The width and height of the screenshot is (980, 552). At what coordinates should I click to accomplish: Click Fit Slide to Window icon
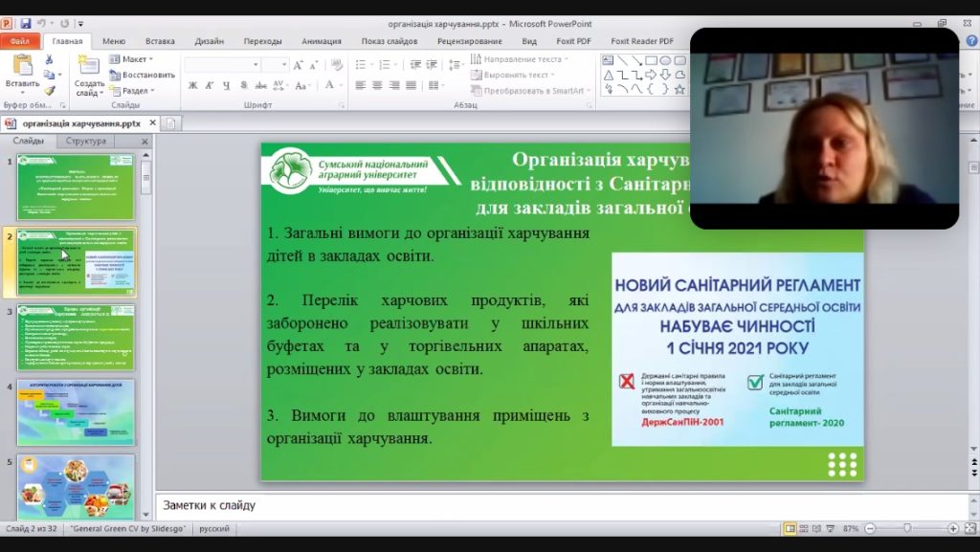[969, 528]
